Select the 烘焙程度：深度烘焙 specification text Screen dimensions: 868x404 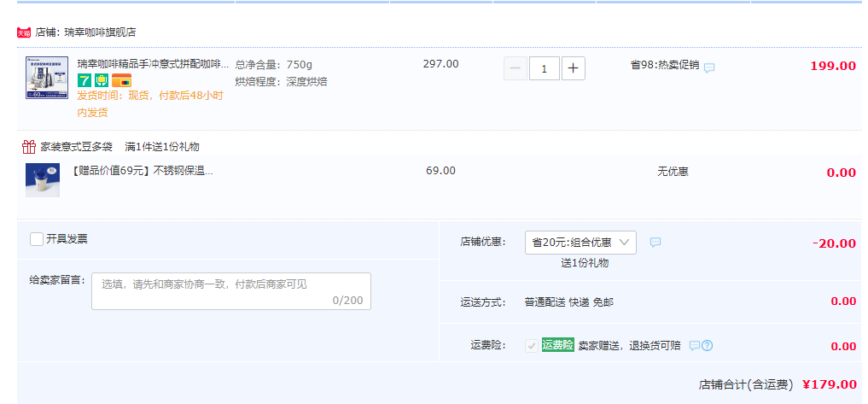281,82
